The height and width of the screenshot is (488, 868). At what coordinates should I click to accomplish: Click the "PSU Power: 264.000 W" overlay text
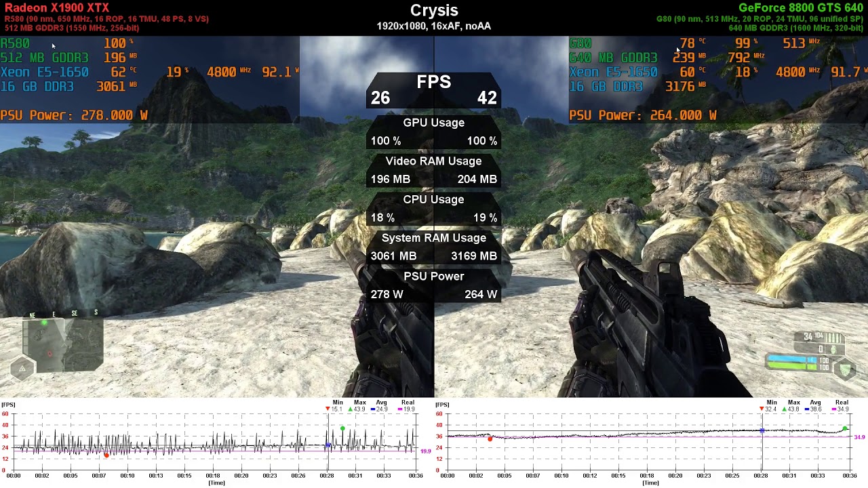click(x=643, y=115)
